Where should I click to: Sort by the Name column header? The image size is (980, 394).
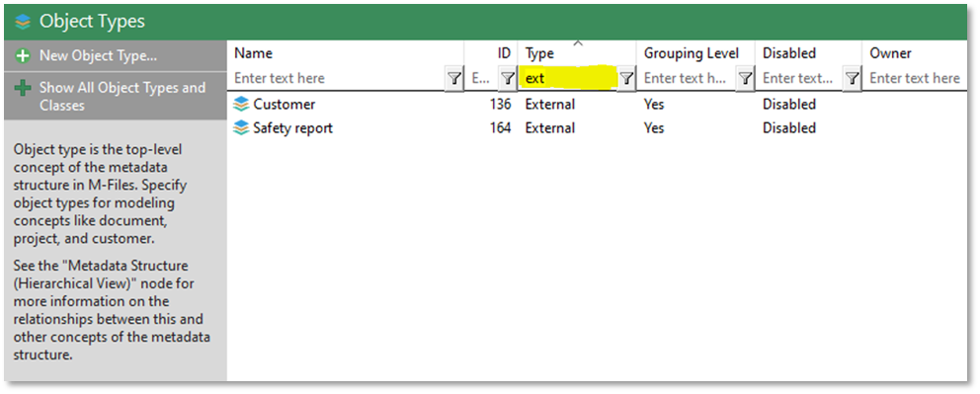(253, 53)
